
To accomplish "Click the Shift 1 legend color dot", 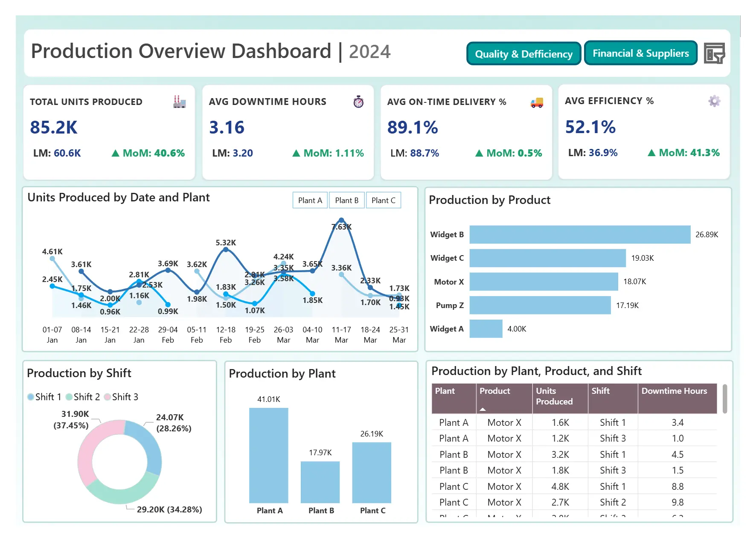I will 30,397.
